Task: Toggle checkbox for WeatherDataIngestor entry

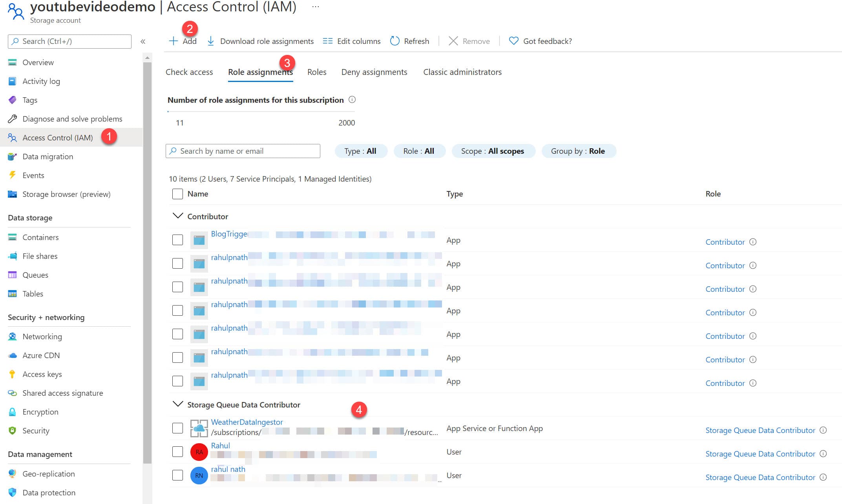Action: [x=177, y=428]
